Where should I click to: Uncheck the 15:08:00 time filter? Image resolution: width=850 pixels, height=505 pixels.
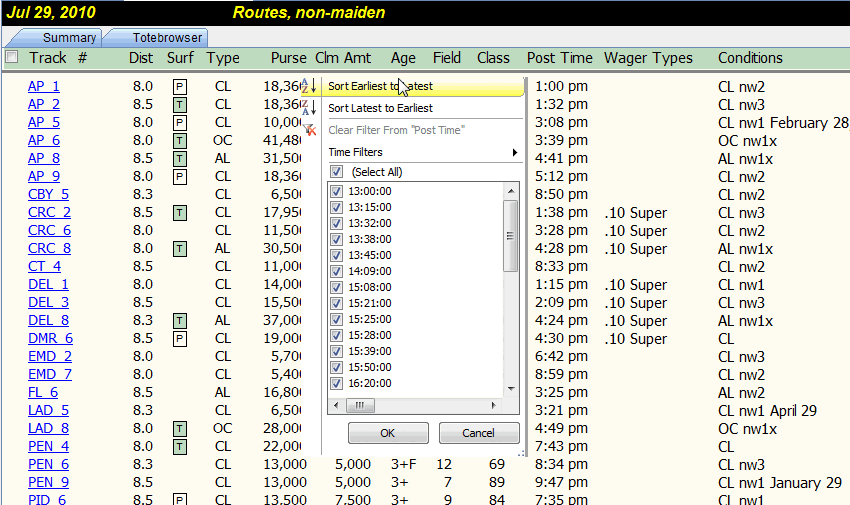pyautogui.click(x=336, y=287)
